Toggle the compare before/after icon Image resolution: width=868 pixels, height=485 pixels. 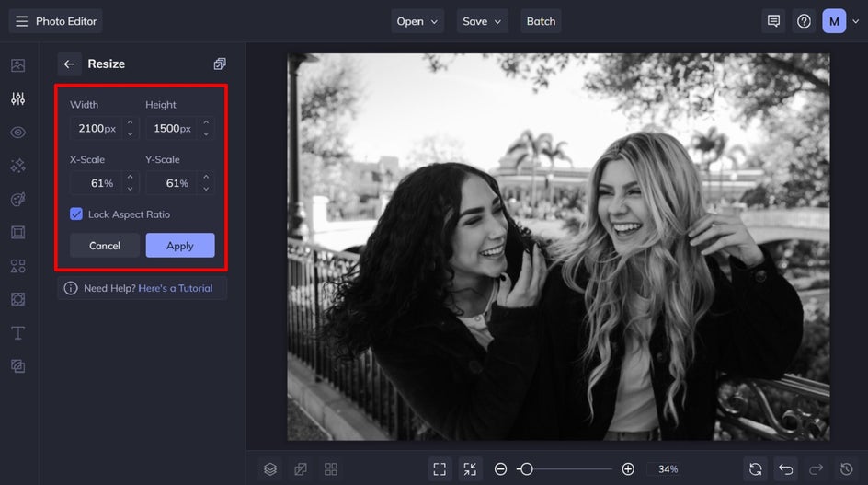pos(301,469)
